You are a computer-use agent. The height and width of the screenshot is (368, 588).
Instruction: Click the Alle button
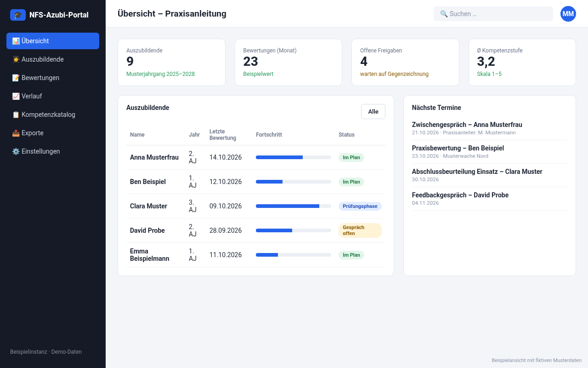point(373,112)
